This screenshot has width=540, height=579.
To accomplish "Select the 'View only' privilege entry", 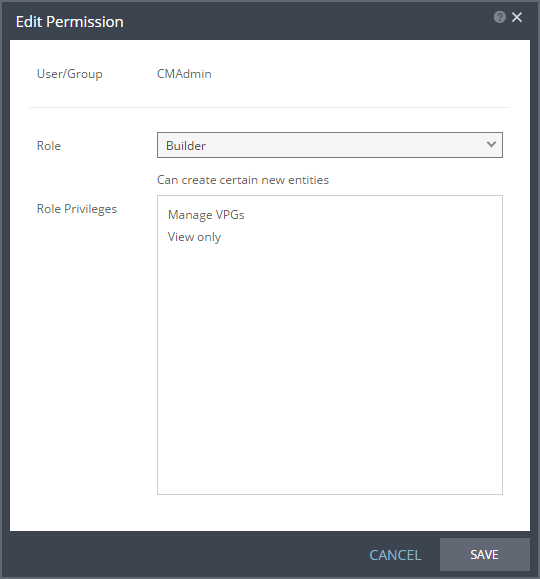I will click(194, 237).
